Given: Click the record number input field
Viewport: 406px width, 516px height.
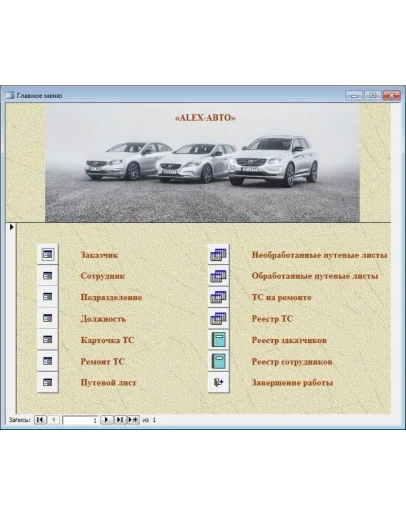Looking at the screenshot, I should pos(80,420).
